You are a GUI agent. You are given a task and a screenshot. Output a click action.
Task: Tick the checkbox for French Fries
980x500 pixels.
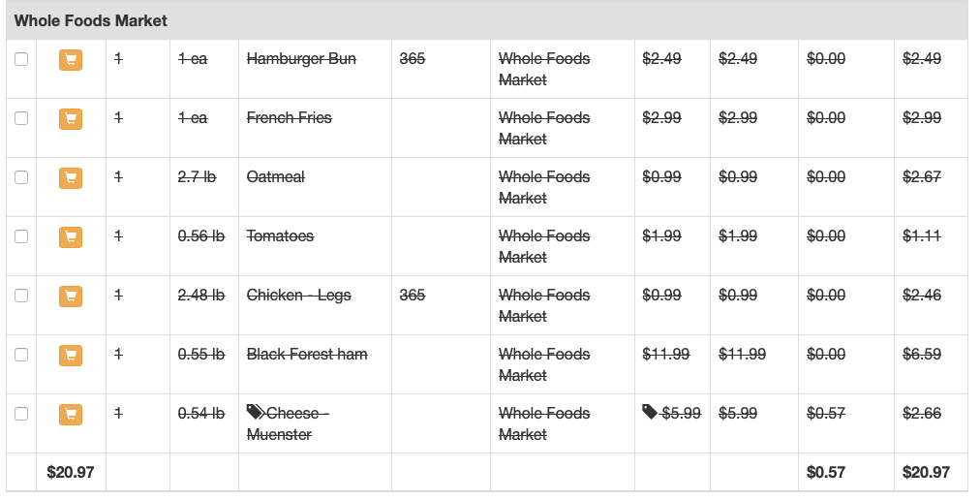(x=21, y=117)
